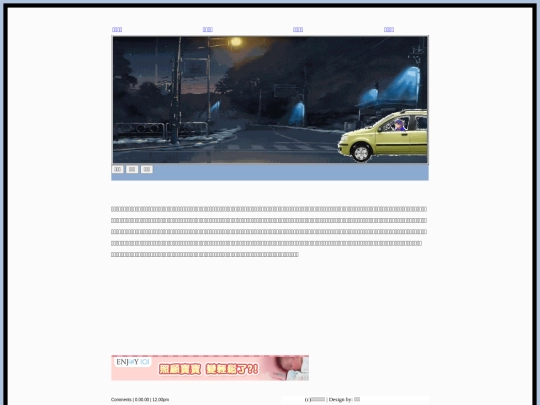The image size is (540, 405).
Task: Open the fourth top navigation link
Action: [389, 30]
